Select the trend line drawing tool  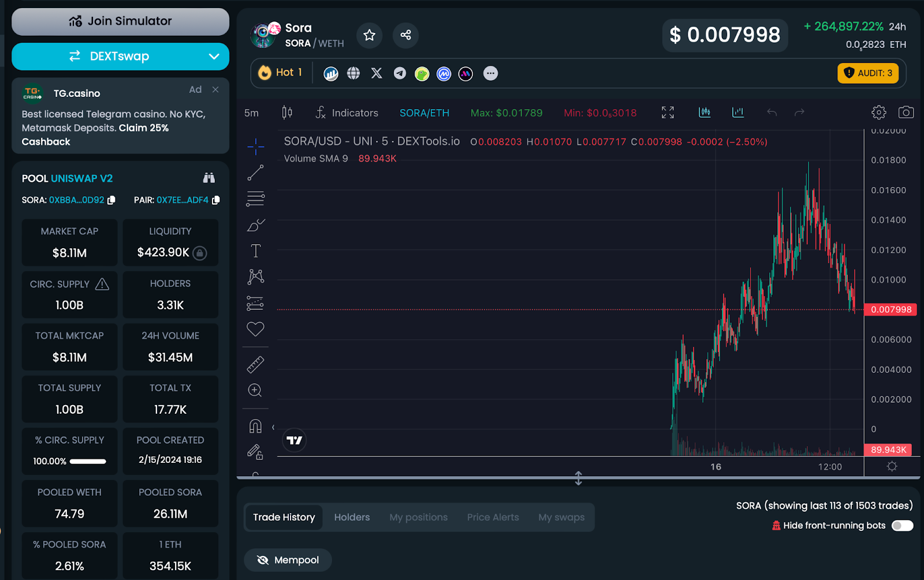[x=255, y=173]
